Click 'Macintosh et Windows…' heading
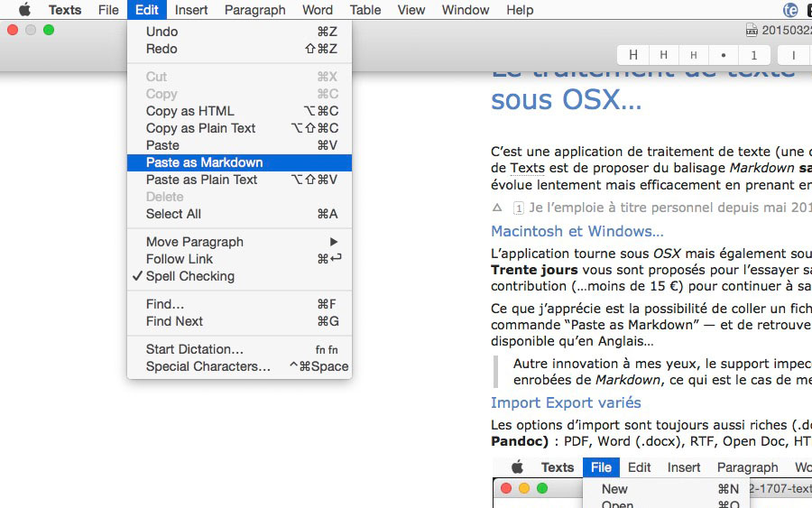 [x=577, y=231]
